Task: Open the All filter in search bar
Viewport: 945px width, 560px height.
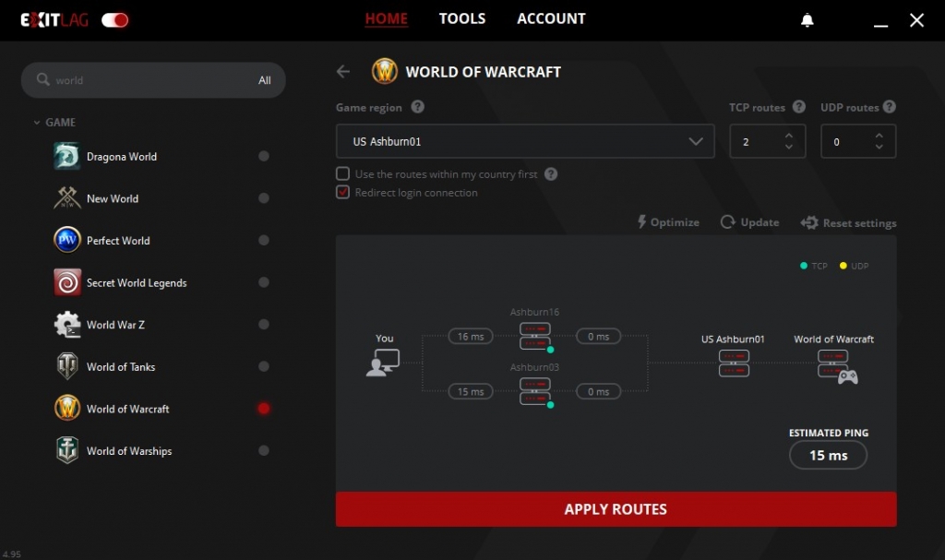Action: 264,80
